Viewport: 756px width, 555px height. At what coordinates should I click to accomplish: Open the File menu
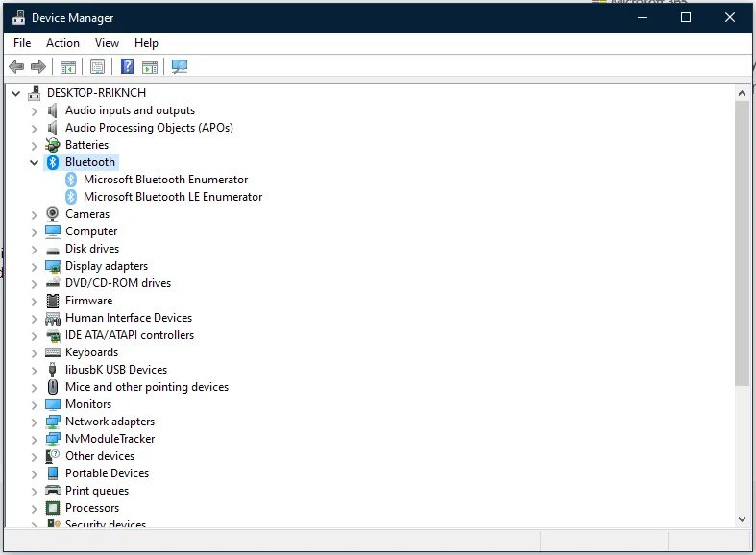[22, 43]
